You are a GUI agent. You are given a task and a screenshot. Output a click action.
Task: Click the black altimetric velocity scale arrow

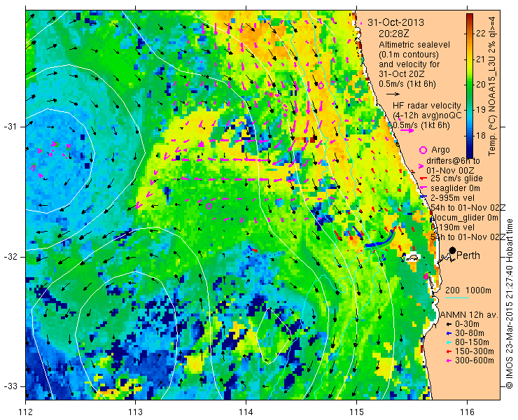393,94
